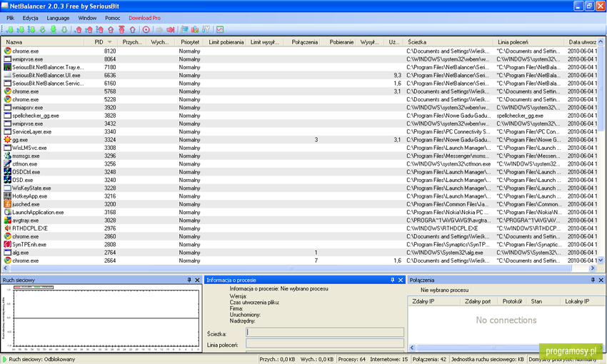Viewport: 607px width, 364px height.
Task: Click the first green download-priority arrow with one dot
Action: click(10, 29)
